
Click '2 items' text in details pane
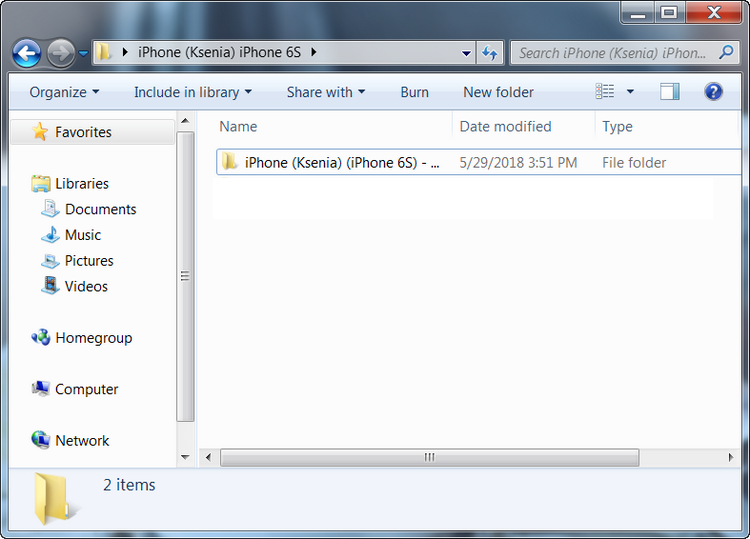click(x=129, y=485)
